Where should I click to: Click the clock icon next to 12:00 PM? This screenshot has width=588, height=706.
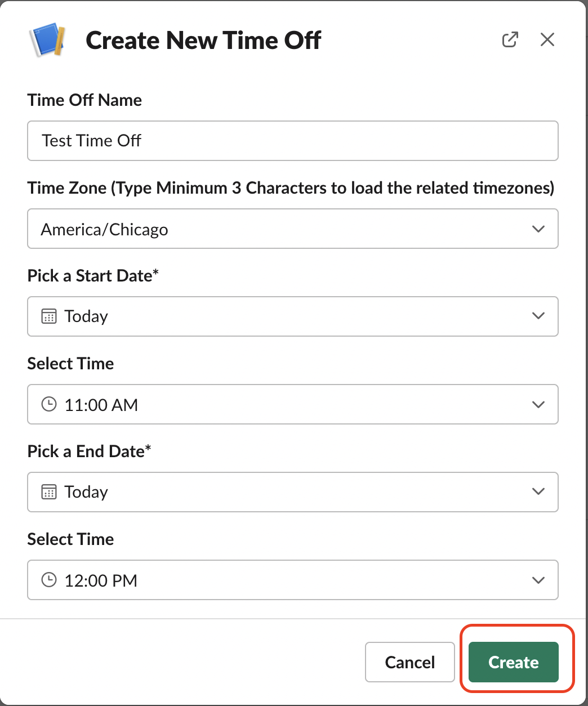(x=50, y=580)
